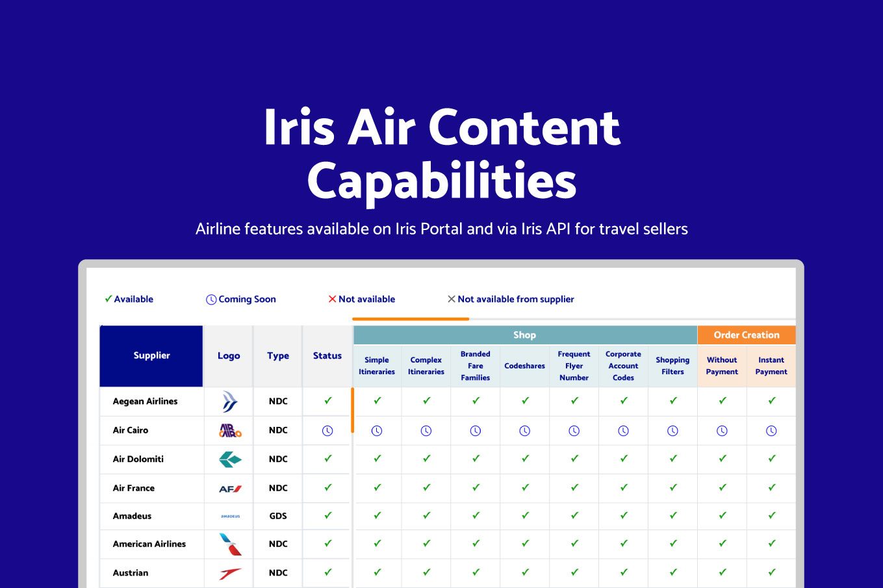Image resolution: width=883 pixels, height=588 pixels.
Task: Click the Shopping Filters column header
Action: tap(673, 366)
